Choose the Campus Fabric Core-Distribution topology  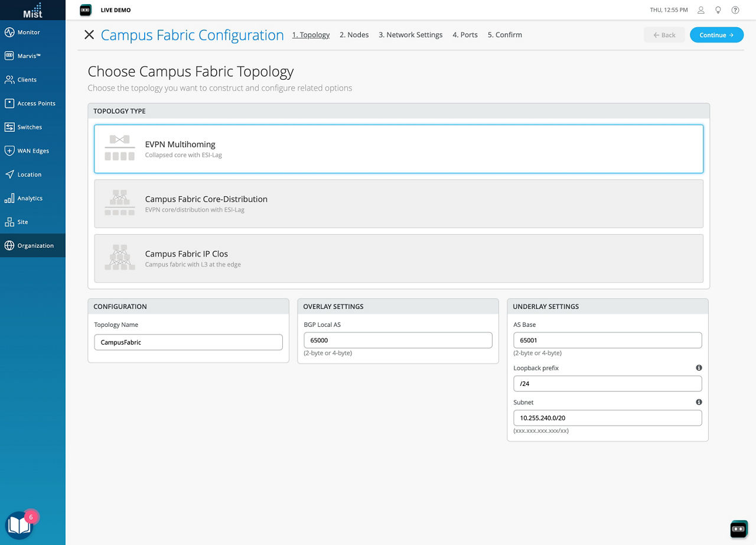tap(397, 203)
